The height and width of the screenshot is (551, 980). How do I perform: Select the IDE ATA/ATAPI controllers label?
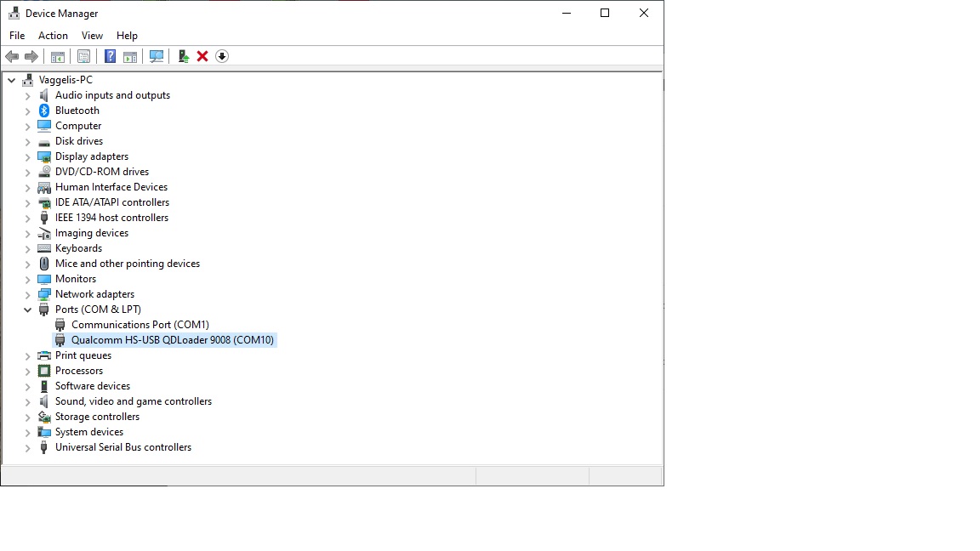112,202
